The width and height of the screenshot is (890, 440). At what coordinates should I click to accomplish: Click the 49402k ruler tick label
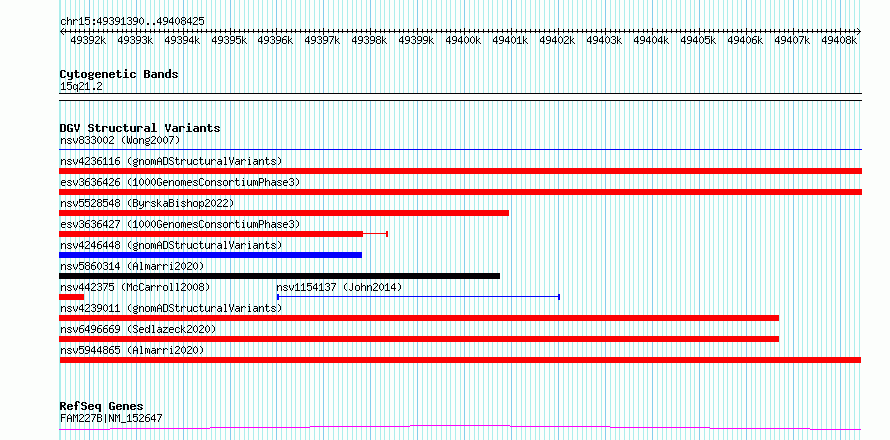pos(558,40)
